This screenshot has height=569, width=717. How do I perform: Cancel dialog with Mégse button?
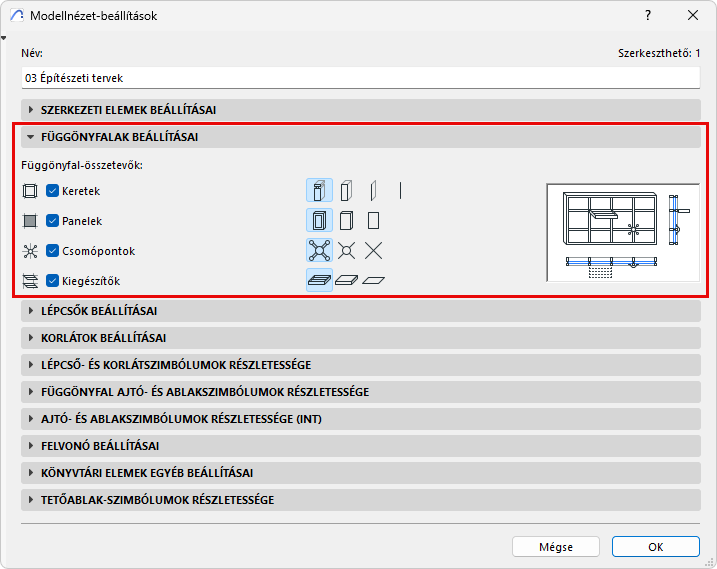tap(556, 547)
